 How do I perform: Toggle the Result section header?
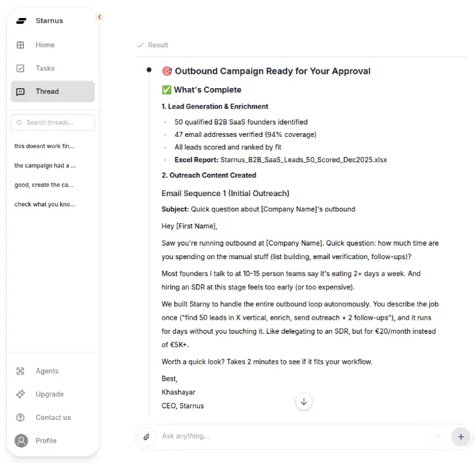tap(153, 45)
